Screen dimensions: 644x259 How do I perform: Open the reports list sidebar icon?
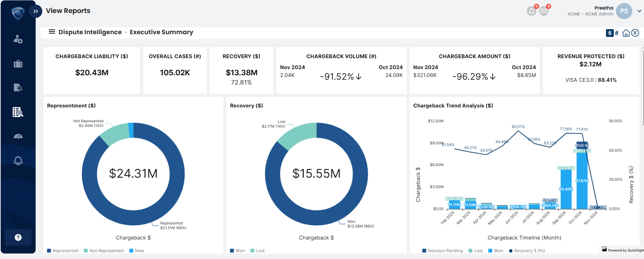coord(18,112)
